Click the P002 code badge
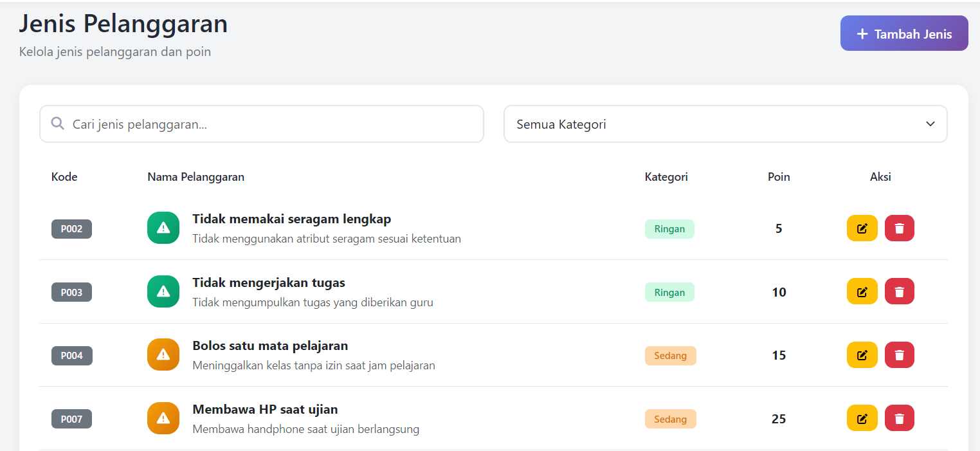 (x=71, y=229)
